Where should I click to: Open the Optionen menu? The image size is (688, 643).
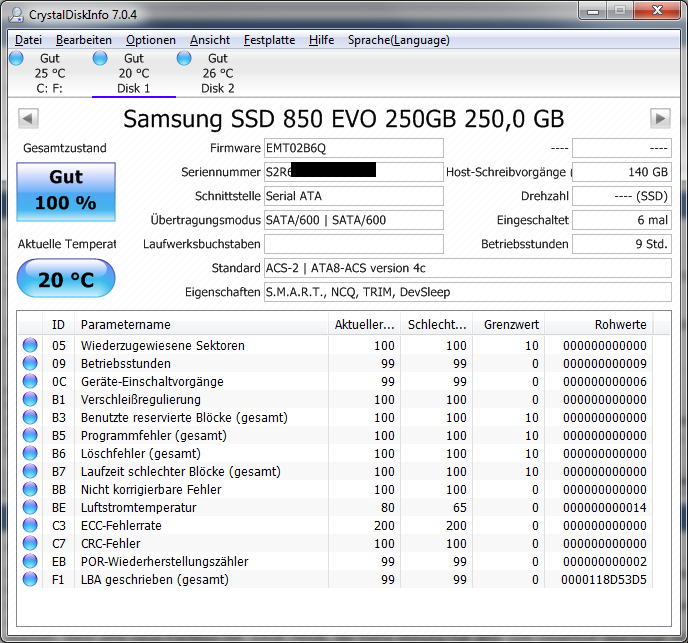[150, 40]
